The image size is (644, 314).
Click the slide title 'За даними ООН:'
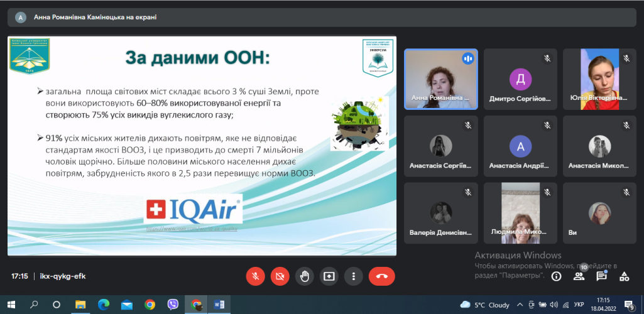[x=197, y=58]
